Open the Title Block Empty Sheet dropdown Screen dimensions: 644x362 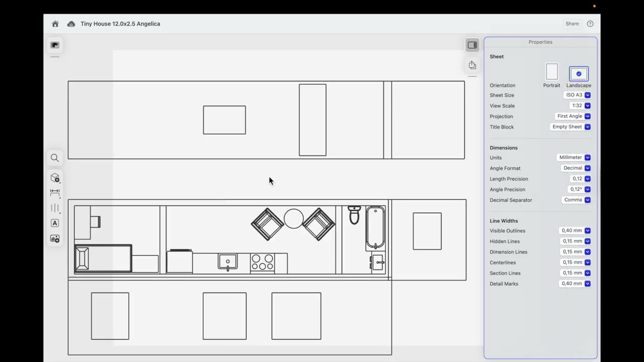point(571,127)
